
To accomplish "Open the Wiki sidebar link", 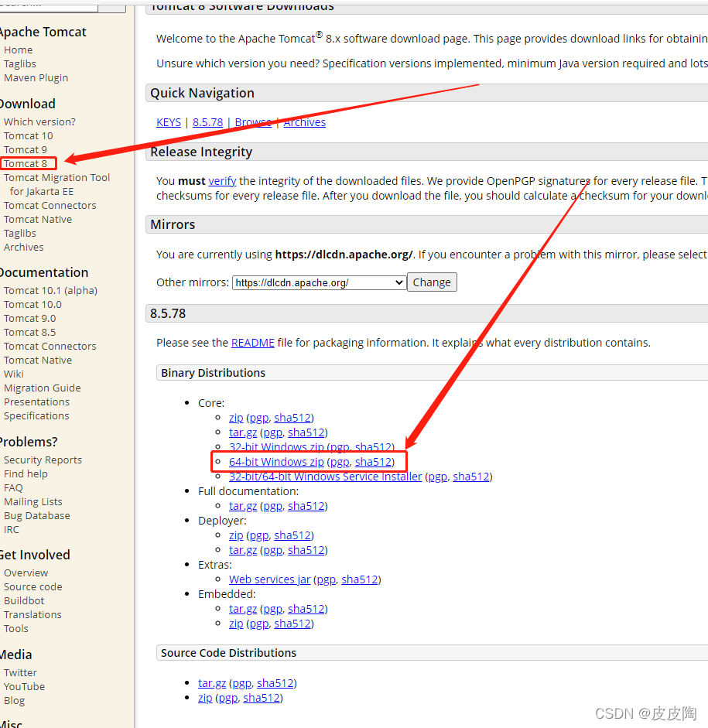I will click(x=13, y=374).
